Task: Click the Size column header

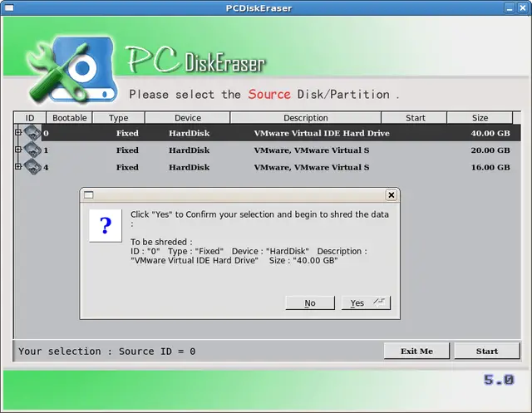Action: point(480,118)
